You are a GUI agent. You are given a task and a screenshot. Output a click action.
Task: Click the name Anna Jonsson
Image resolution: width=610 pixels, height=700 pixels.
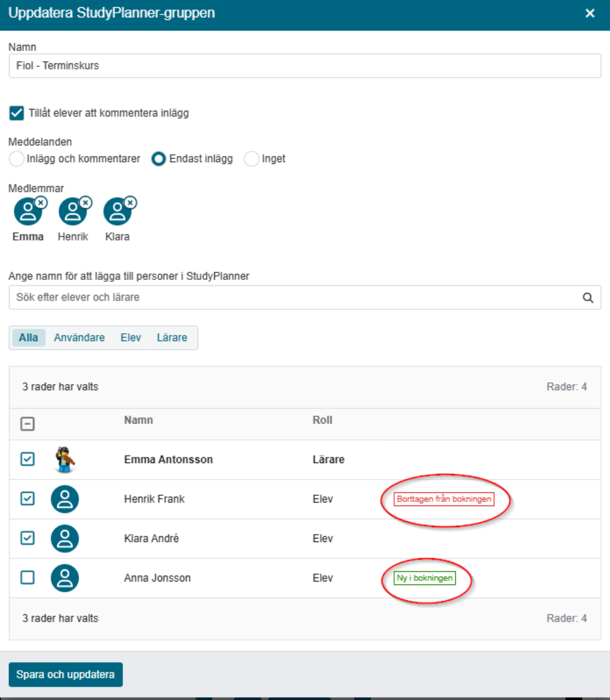pyautogui.click(x=157, y=578)
